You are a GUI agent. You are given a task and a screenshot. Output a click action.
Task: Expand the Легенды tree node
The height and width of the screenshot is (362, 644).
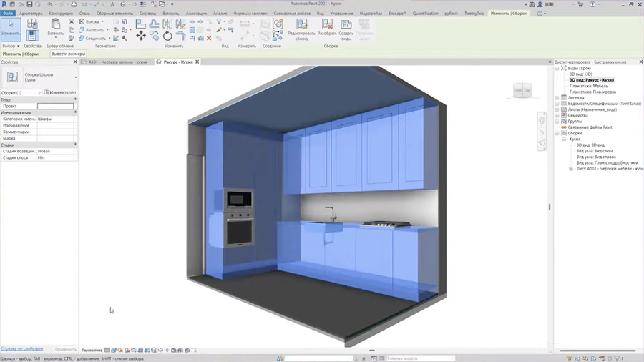(557, 98)
